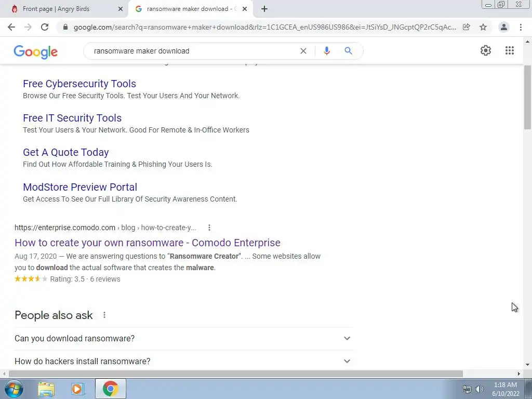The image size is (532, 399).
Task: Click the browser forward arrow
Action: click(x=28, y=27)
